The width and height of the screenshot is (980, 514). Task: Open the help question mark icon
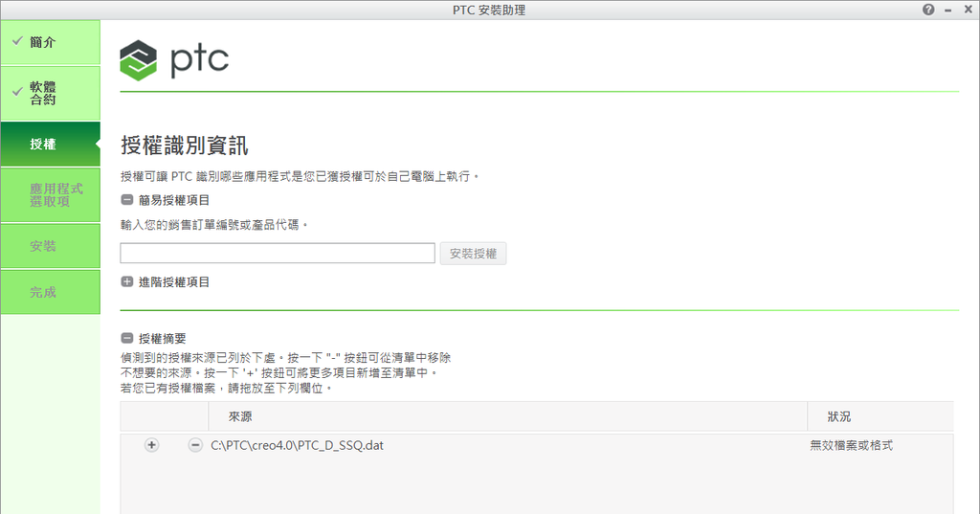(x=928, y=10)
